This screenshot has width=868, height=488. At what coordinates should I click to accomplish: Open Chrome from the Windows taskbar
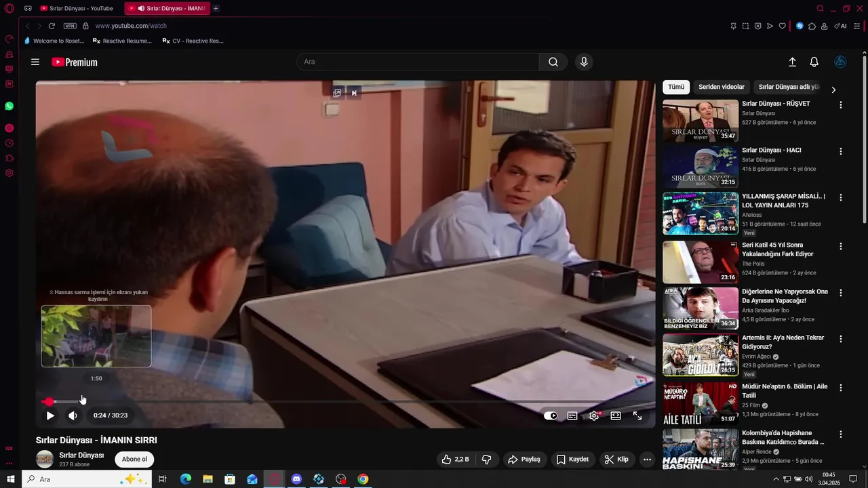(363, 479)
